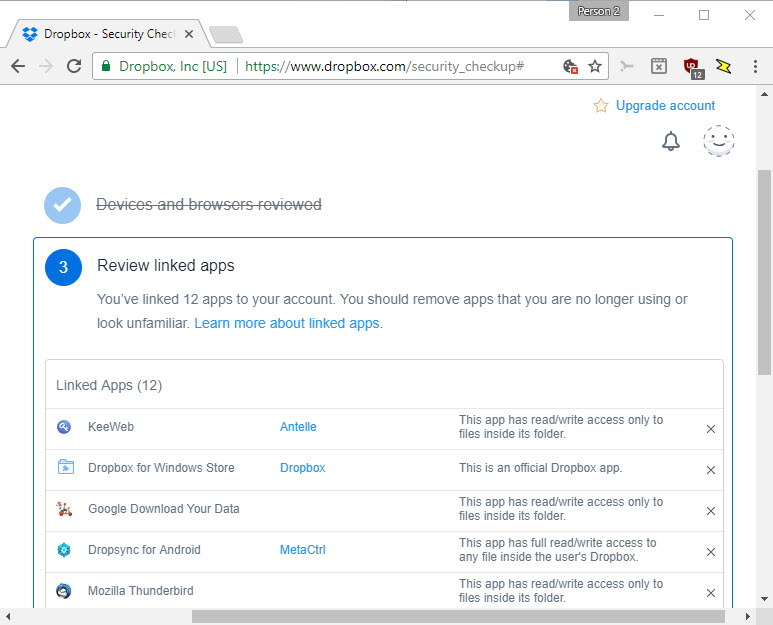Screen dimensions: 773x625
Task: Click the Devices and browsers reviewed heading
Action: (209, 204)
